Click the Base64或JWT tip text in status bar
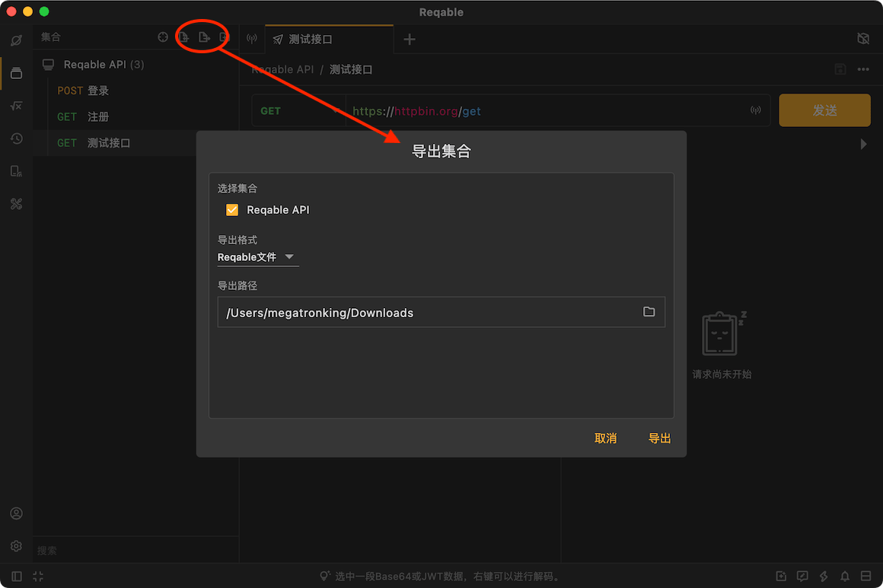883x588 pixels. coord(448,576)
